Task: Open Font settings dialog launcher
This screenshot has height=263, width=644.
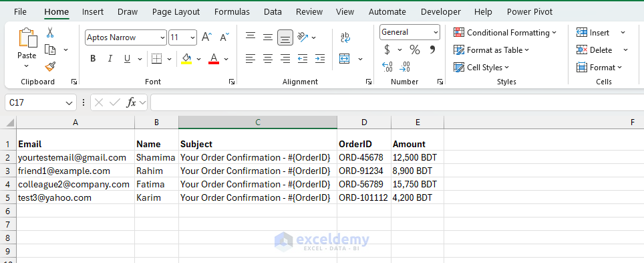Action: click(x=232, y=82)
